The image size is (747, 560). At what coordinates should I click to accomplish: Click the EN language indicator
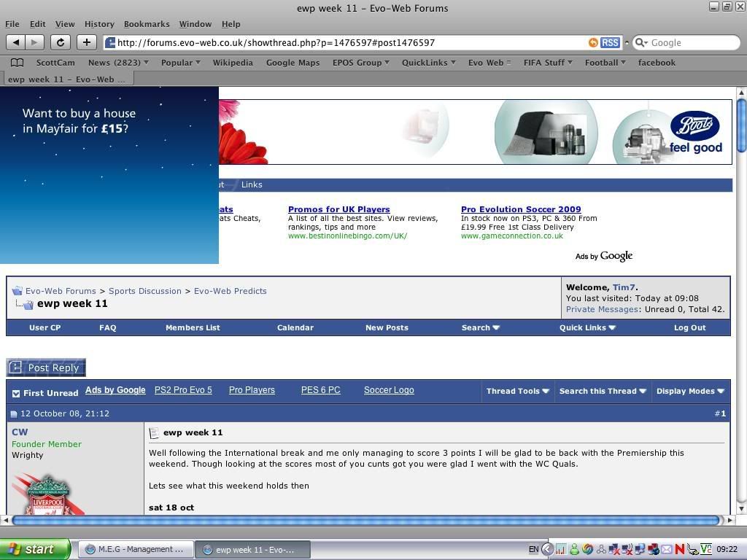pos(533,549)
